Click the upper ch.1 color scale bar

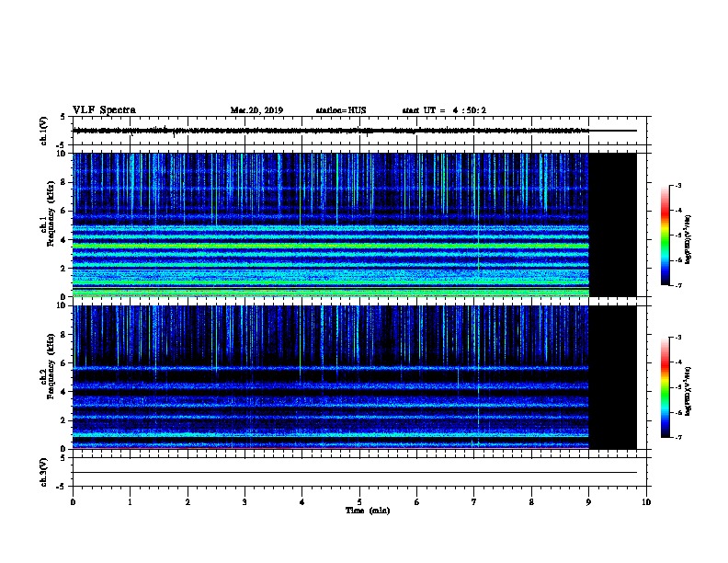[x=665, y=236]
